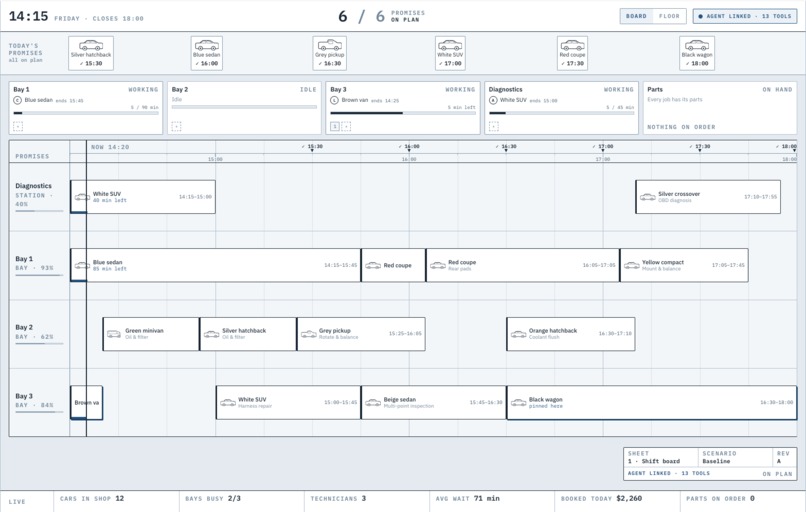The width and height of the screenshot is (806, 512).
Task: Click the Black wagon 16:30-18:00 time range
Action: (777, 403)
